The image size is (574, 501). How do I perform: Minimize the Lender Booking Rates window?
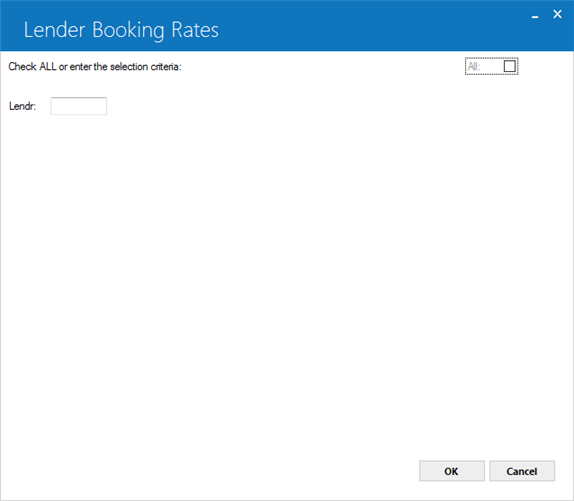coord(535,16)
